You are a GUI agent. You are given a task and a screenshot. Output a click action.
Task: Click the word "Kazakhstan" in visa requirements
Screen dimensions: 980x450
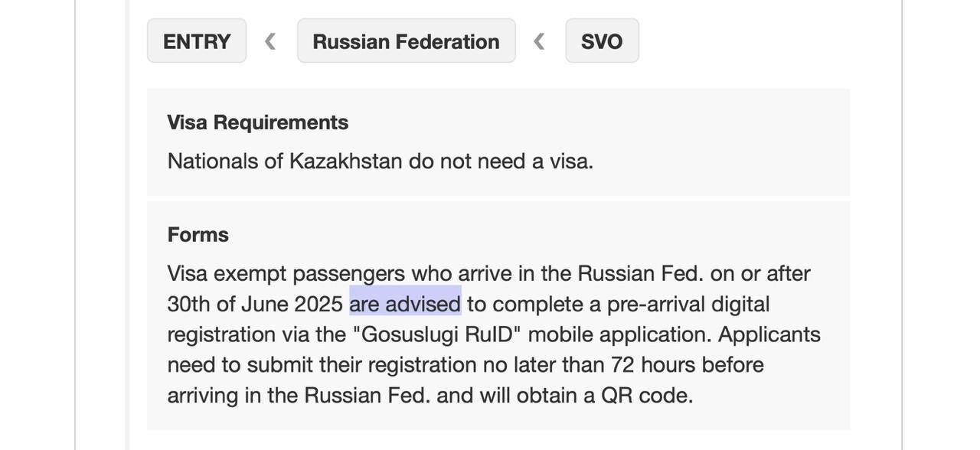[345, 161]
